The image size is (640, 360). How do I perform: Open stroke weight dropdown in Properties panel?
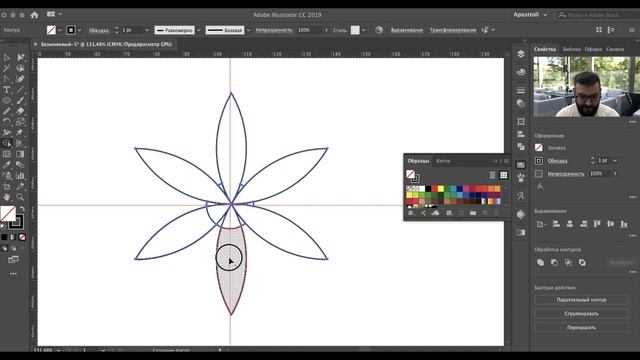(615, 161)
